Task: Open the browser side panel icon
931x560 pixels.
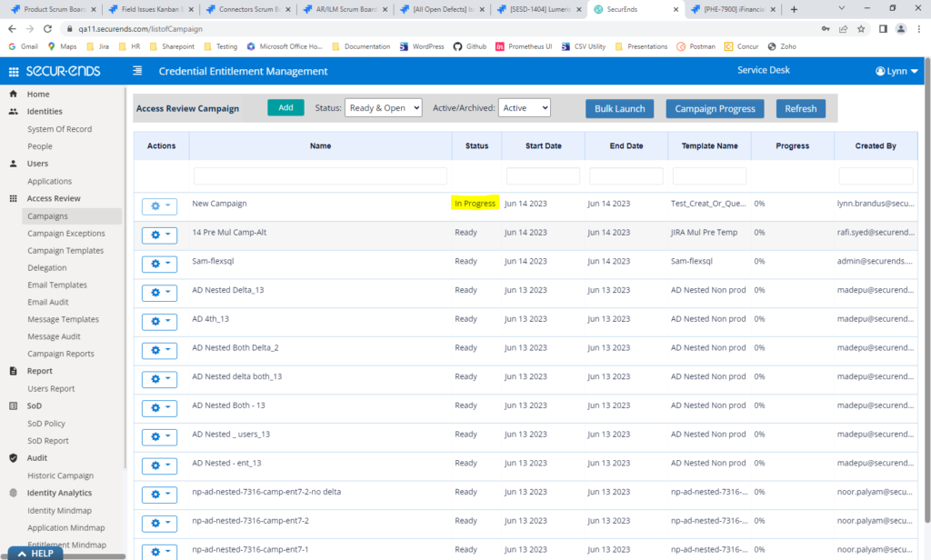Action: tap(883, 28)
